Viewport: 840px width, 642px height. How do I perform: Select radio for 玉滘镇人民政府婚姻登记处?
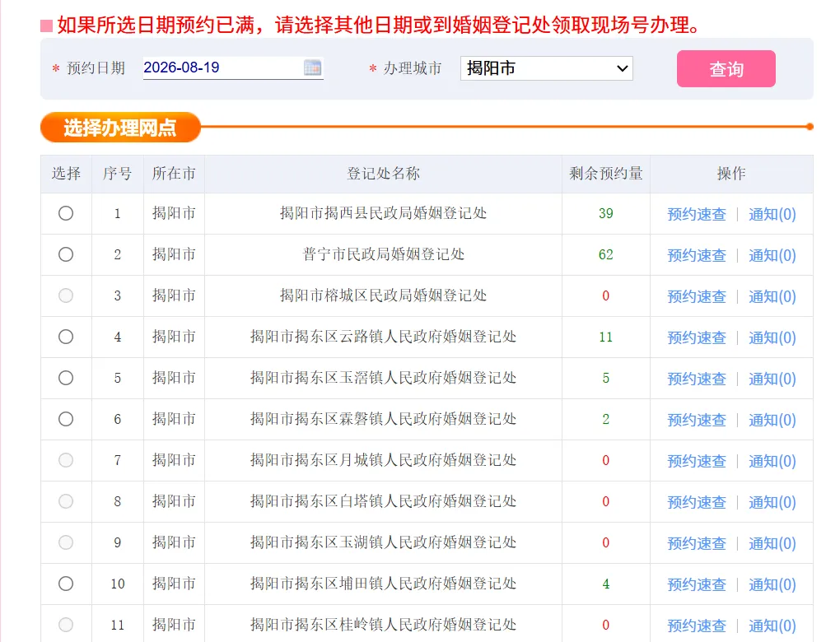[66, 378]
